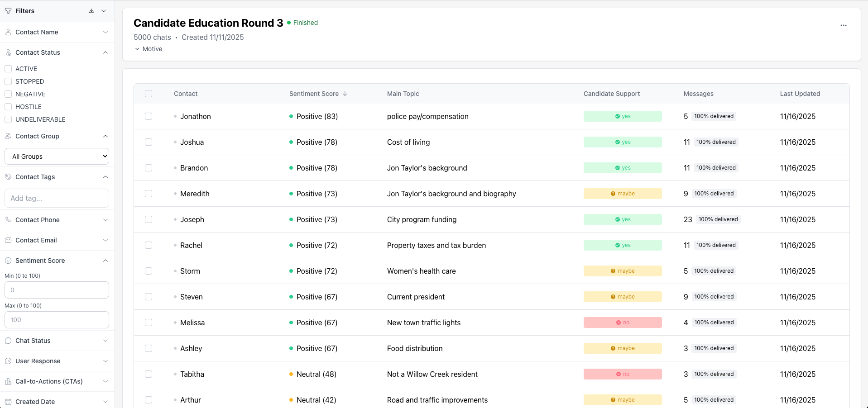
Task: Expand the Motive section
Action: tap(149, 49)
